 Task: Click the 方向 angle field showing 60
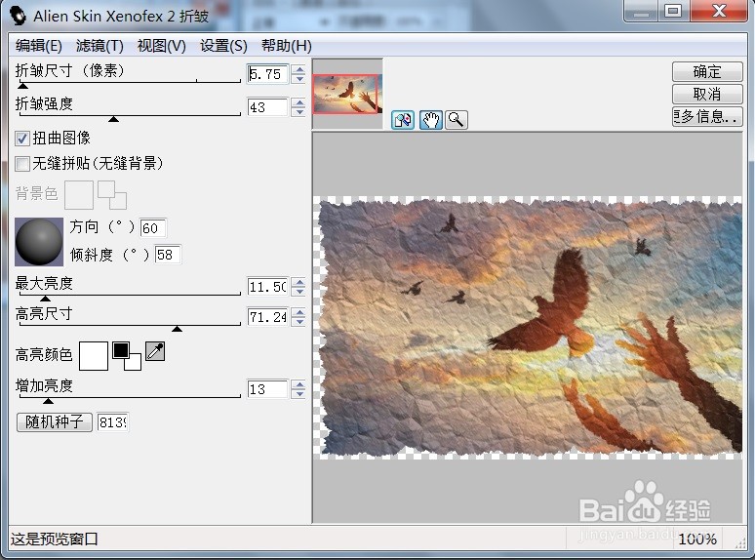coord(153,228)
